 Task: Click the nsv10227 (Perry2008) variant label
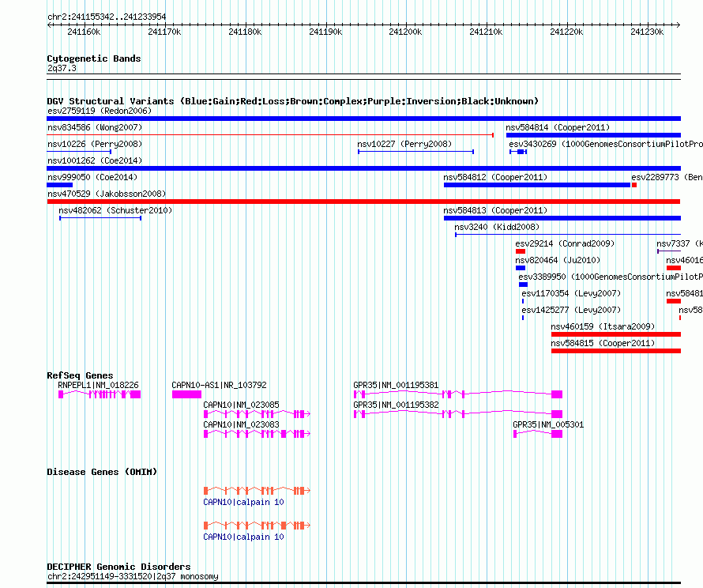(x=404, y=144)
